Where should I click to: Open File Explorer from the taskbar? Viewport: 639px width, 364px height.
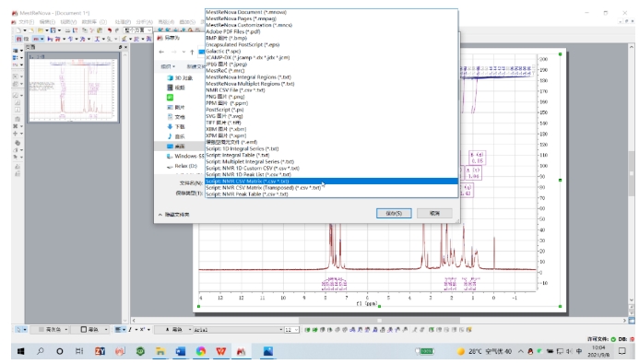pos(160,351)
